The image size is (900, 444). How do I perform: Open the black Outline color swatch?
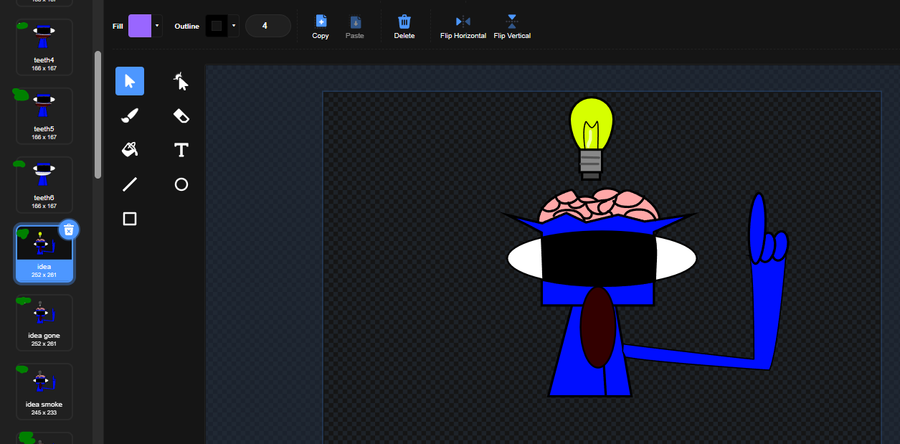point(216,26)
